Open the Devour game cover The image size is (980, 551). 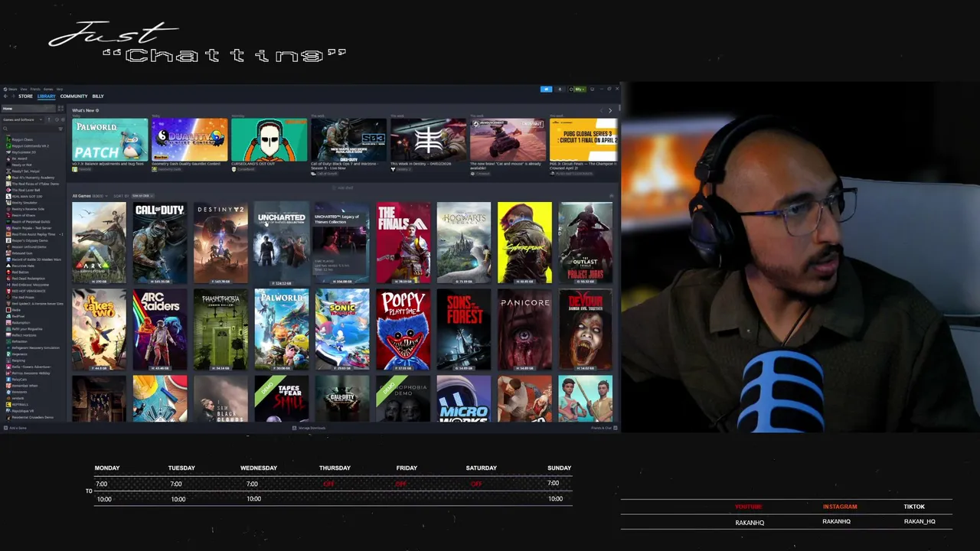tap(585, 329)
